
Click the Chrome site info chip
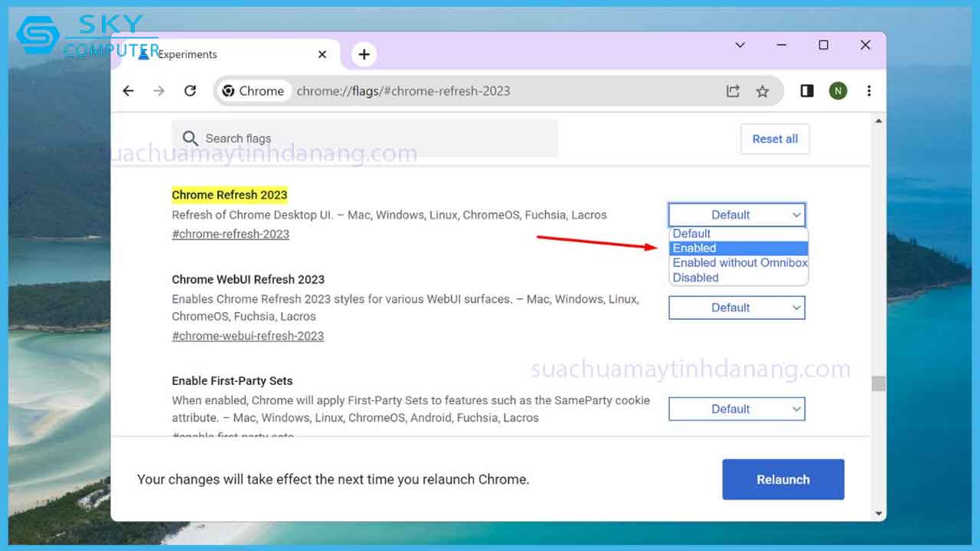click(253, 91)
